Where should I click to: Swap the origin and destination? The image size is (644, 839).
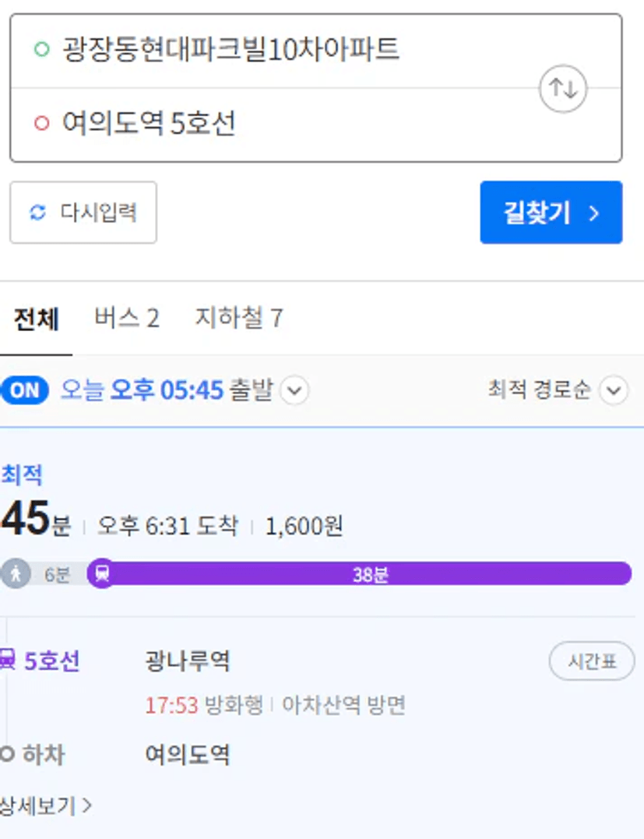[x=563, y=88]
